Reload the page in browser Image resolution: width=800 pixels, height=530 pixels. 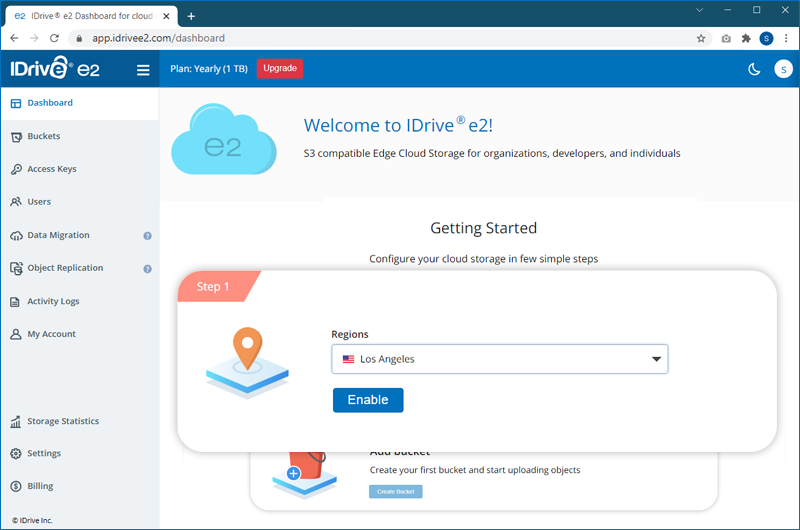click(x=55, y=38)
